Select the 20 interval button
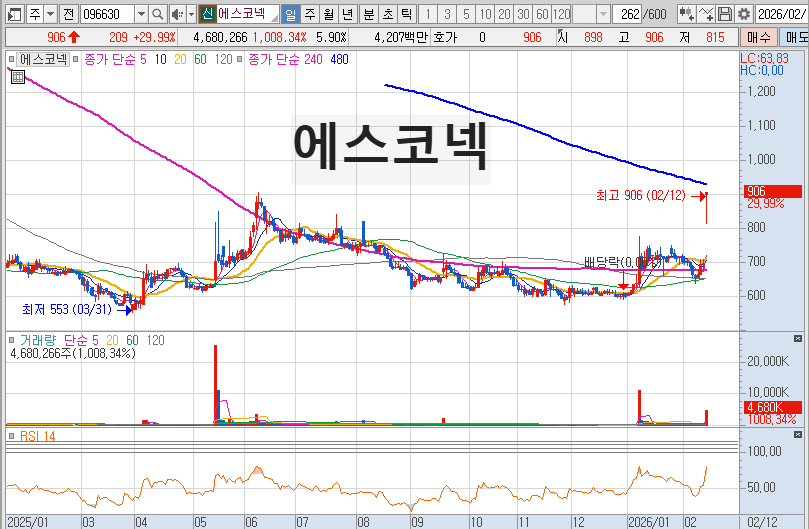This screenshot has width=809, height=529. tap(504, 14)
